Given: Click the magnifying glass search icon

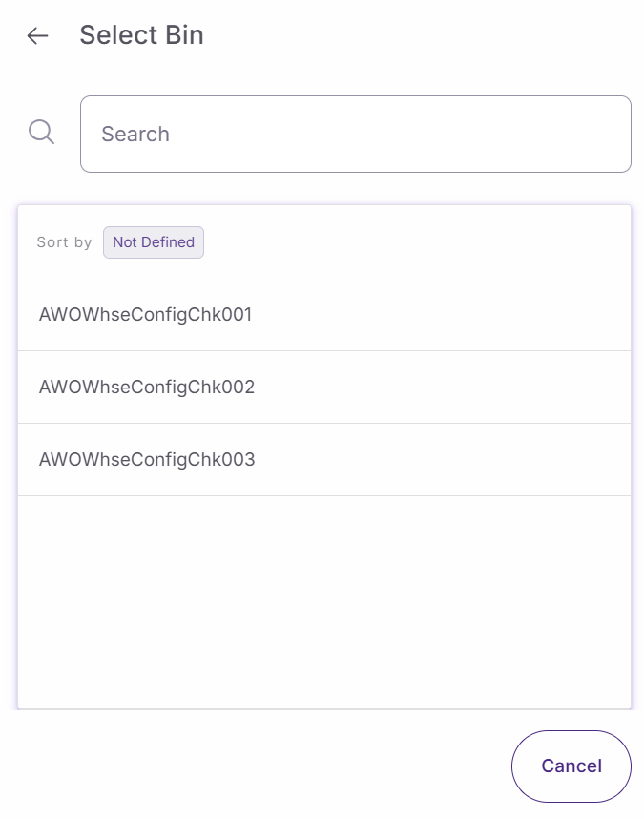Looking at the screenshot, I should click(41, 132).
